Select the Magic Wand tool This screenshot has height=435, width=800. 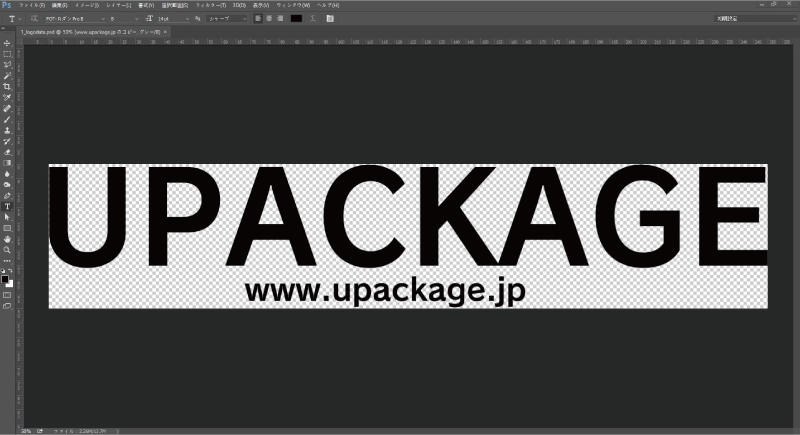[x=7, y=76]
